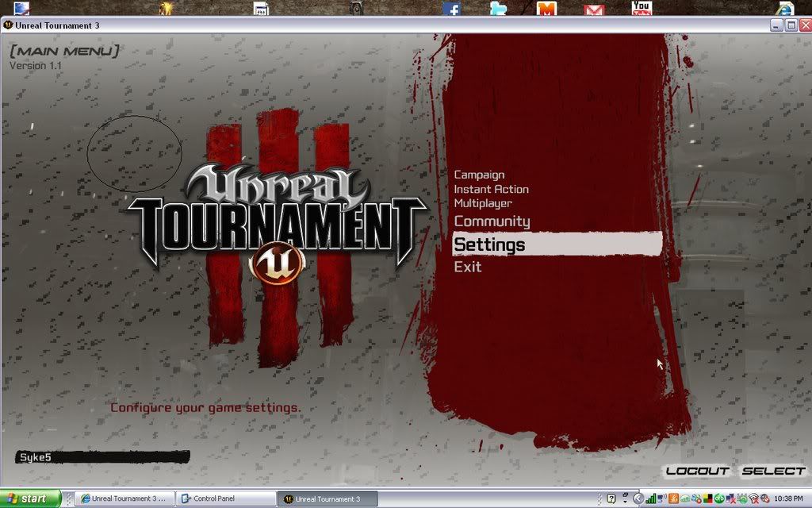Screen dimensions: 812x508
Task: Click the Windows Start button
Action: 30,498
